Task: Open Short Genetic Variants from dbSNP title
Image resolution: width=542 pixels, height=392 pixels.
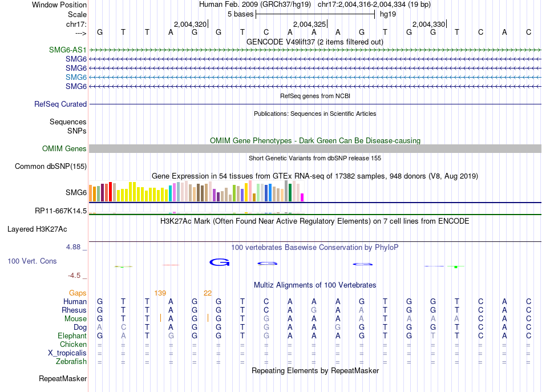Action: tap(315, 158)
